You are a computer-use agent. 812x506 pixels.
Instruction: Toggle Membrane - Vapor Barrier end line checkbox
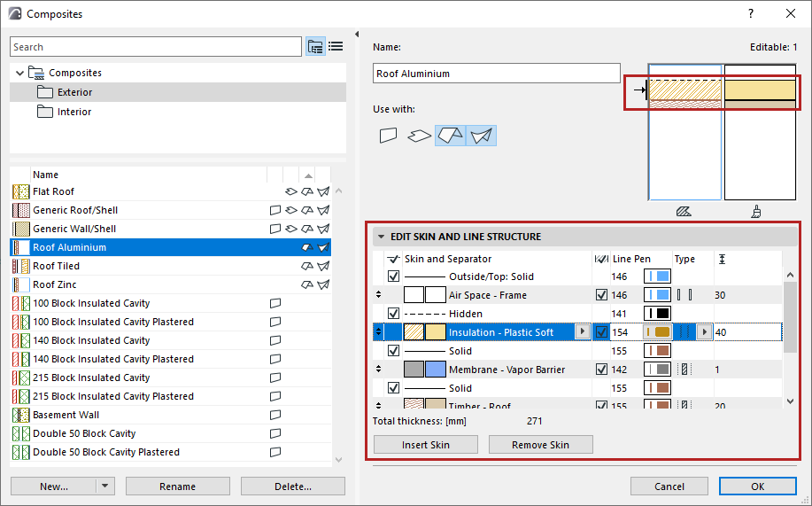click(x=601, y=370)
